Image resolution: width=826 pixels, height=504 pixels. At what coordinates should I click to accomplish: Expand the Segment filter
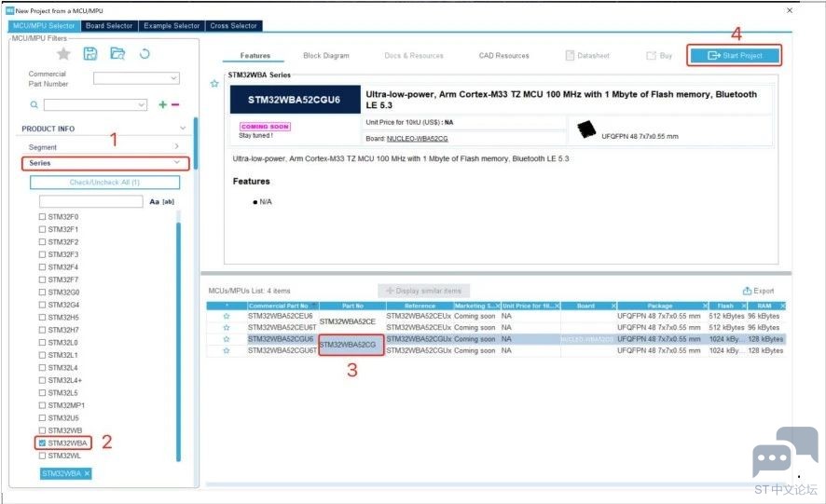pos(176,146)
